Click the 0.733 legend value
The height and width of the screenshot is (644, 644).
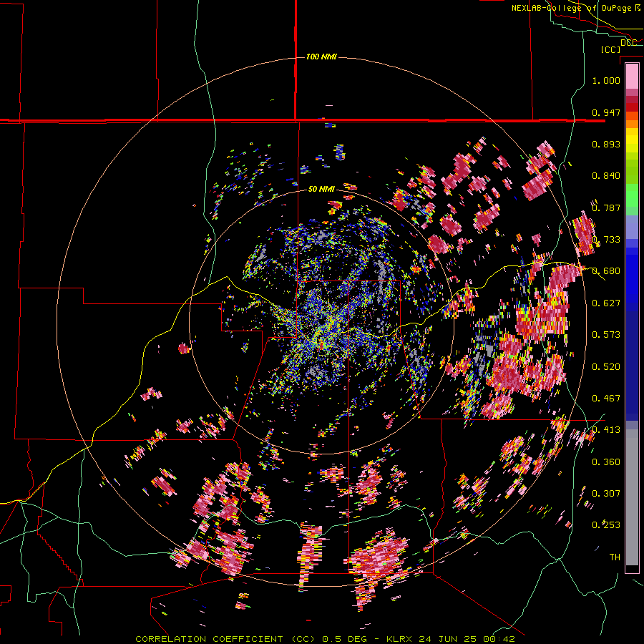coord(606,240)
